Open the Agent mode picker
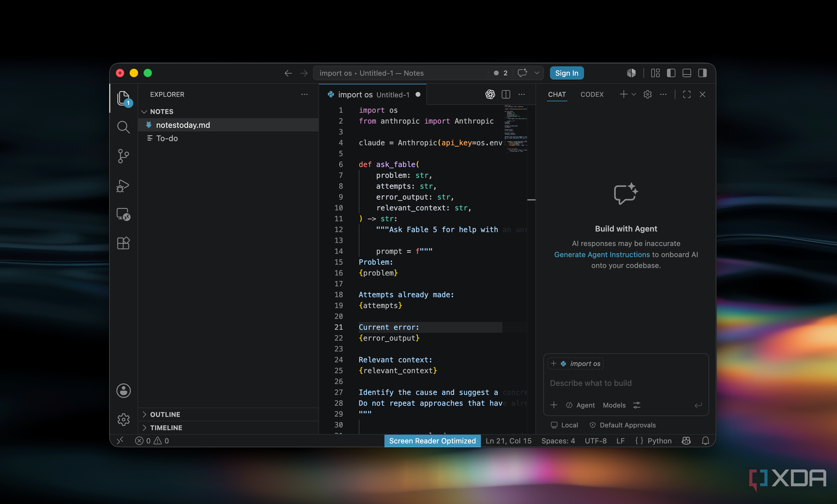Image resolution: width=837 pixels, height=504 pixels. [580, 405]
